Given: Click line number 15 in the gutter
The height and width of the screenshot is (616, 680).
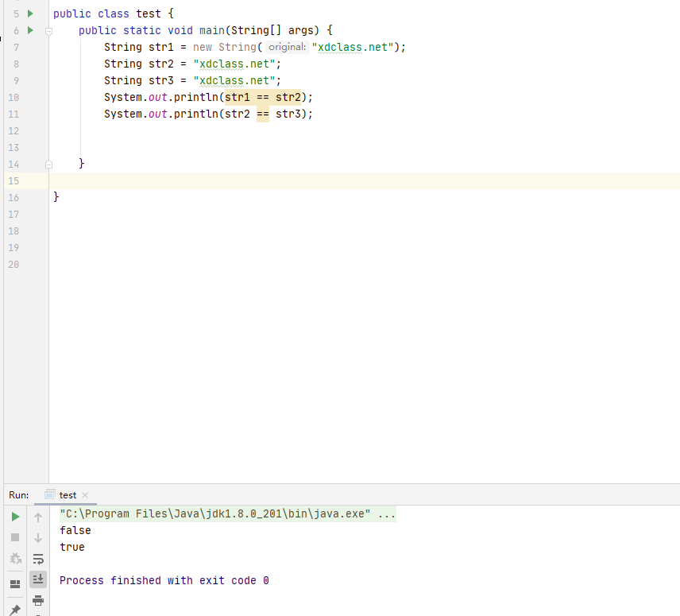Looking at the screenshot, I should [x=14, y=181].
